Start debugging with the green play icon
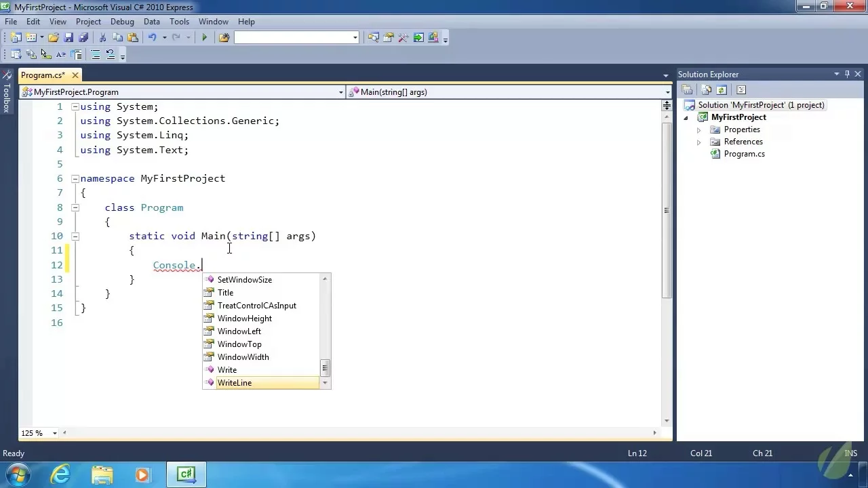The image size is (868, 488). [204, 38]
